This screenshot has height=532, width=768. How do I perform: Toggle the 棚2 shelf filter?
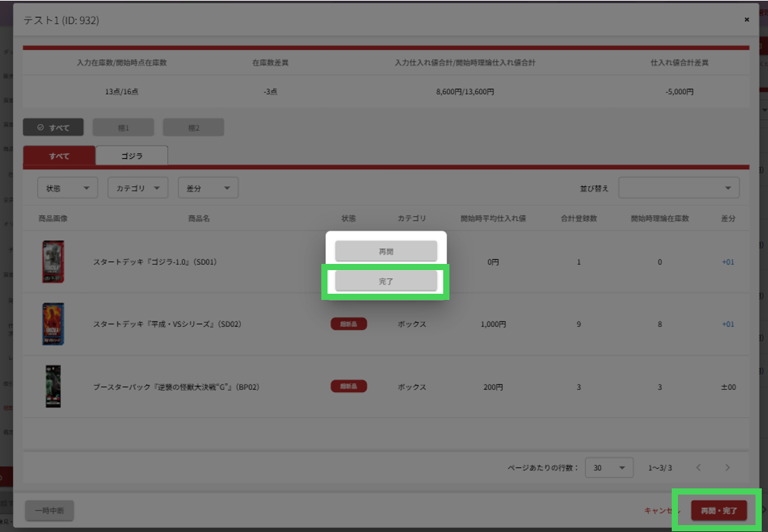(193, 127)
